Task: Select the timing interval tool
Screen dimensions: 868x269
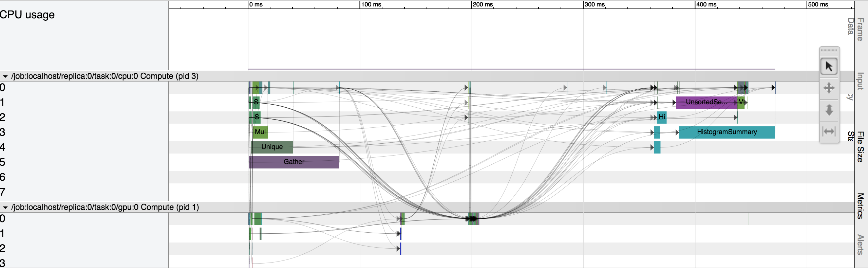Action: [829, 131]
